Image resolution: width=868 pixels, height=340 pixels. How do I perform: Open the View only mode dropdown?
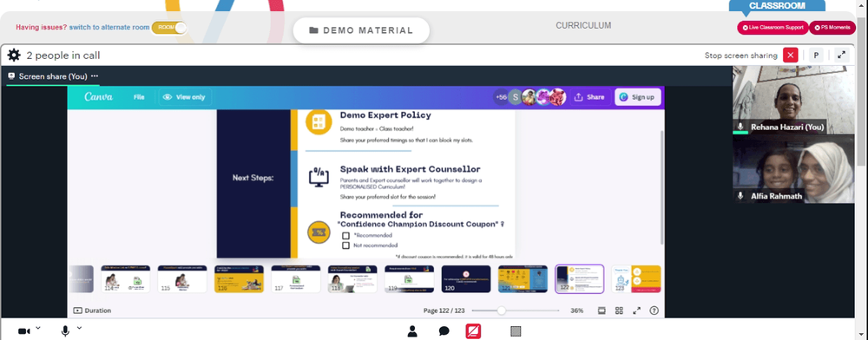[185, 97]
